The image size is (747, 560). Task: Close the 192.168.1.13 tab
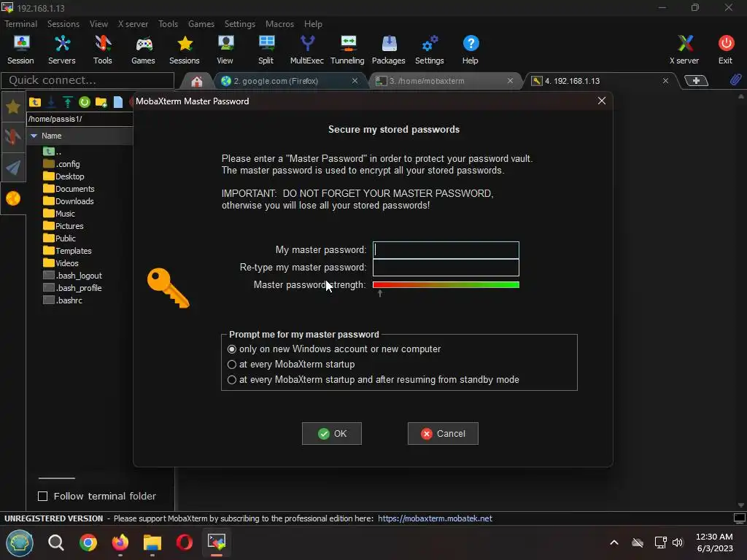[665, 81]
